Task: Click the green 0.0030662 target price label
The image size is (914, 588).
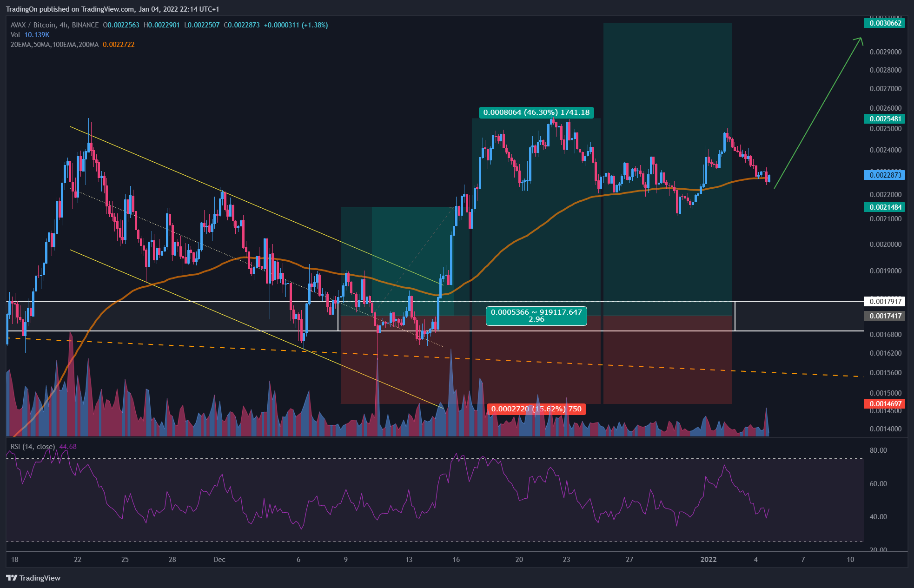Action: [x=885, y=23]
